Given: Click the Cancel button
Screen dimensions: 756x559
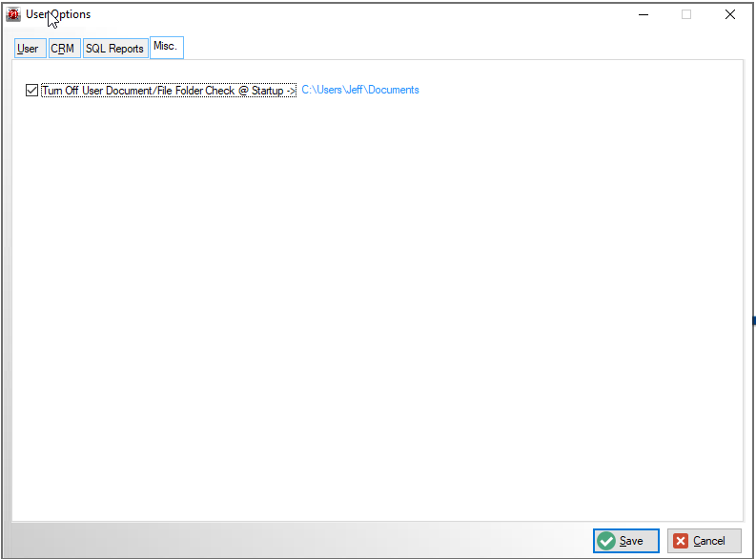Looking at the screenshot, I should tap(704, 541).
